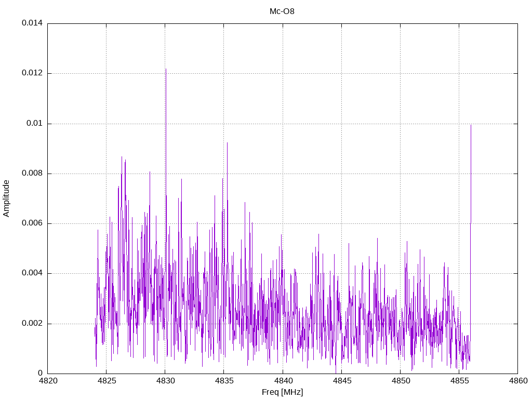The width and height of the screenshot is (532, 399).
Task: Click the 4855 x-axis tick label
Action: 459,381
